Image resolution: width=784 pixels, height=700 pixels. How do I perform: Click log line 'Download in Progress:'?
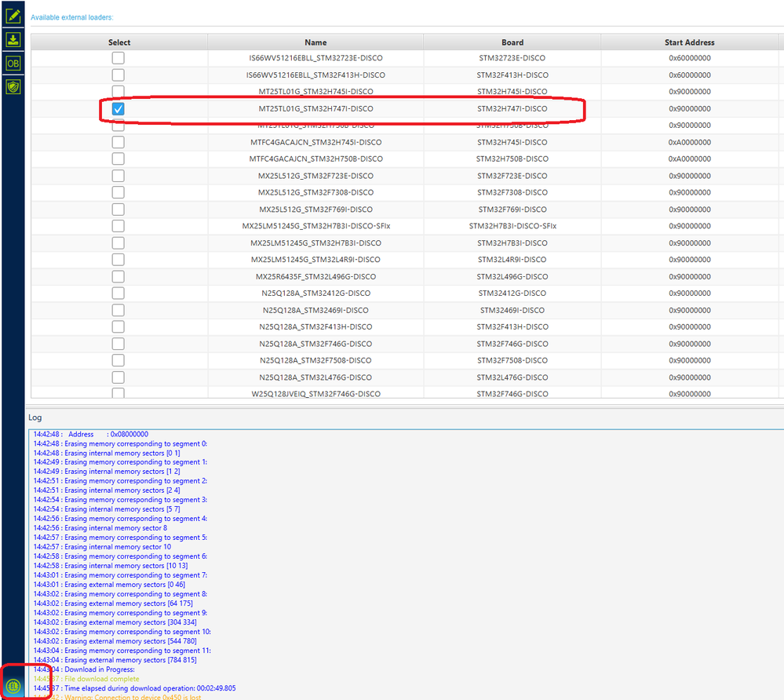tap(84, 669)
